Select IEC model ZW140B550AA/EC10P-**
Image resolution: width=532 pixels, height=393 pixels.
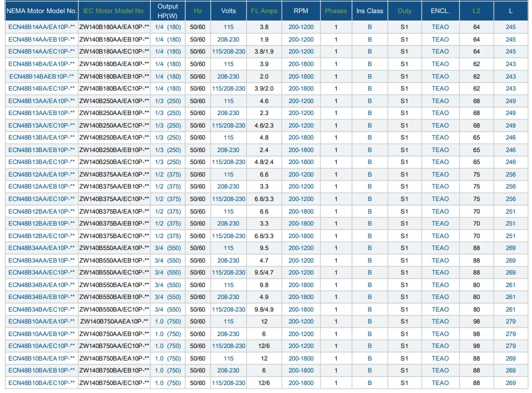click(x=114, y=272)
